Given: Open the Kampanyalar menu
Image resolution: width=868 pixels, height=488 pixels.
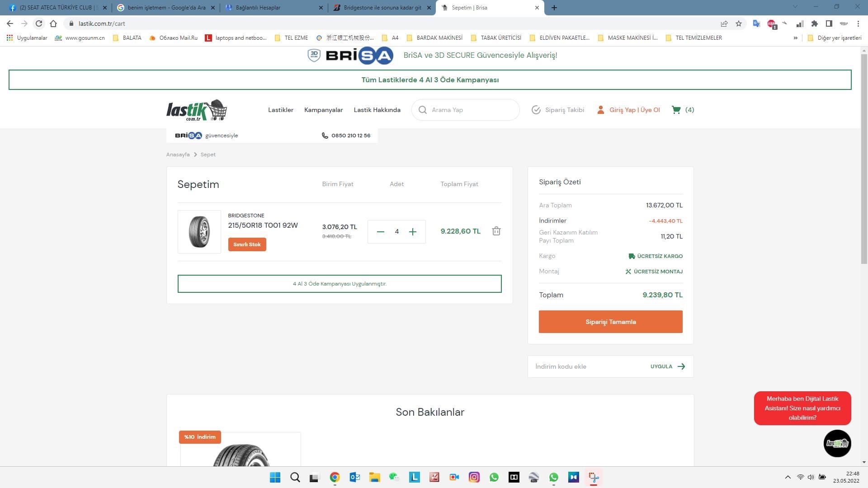Looking at the screenshot, I should click(323, 110).
